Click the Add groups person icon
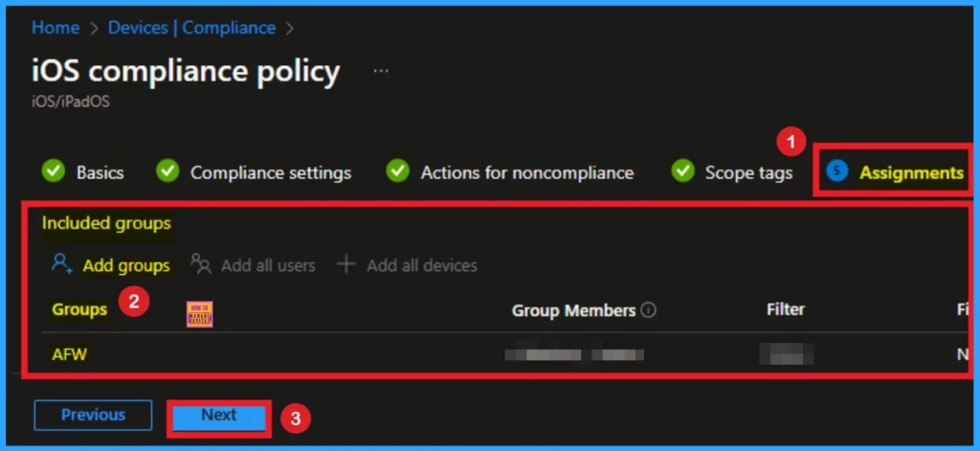This screenshot has height=451, width=980. click(62, 263)
